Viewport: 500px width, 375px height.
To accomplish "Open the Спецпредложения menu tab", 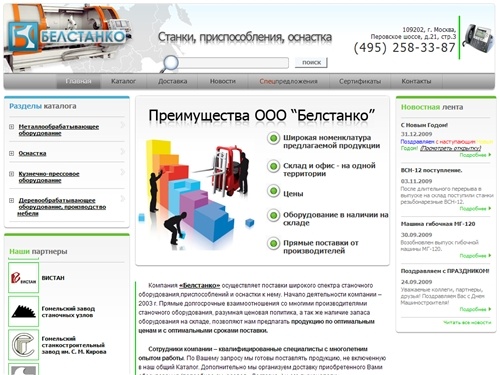I will click(288, 81).
